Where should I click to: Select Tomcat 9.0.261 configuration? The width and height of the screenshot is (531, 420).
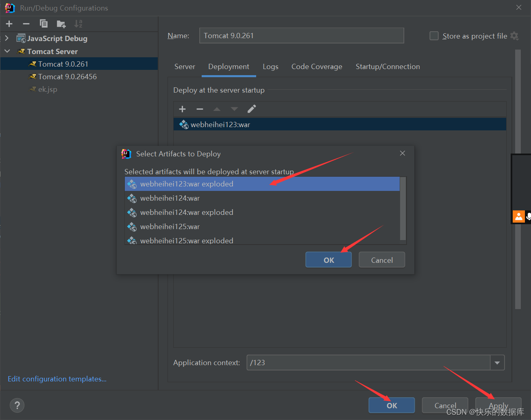[x=79, y=64]
